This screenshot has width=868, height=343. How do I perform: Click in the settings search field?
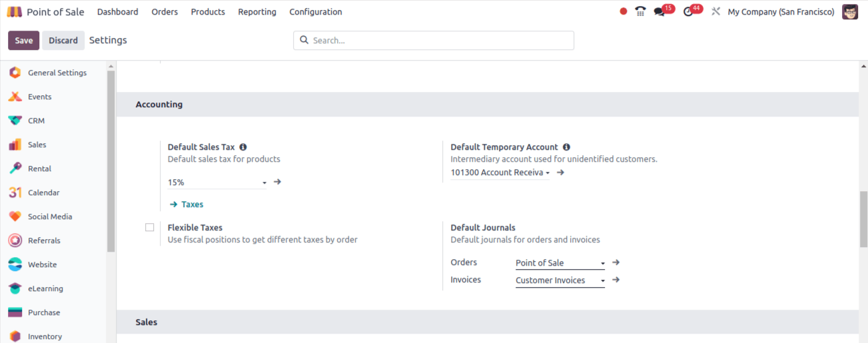pyautogui.click(x=434, y=41)
